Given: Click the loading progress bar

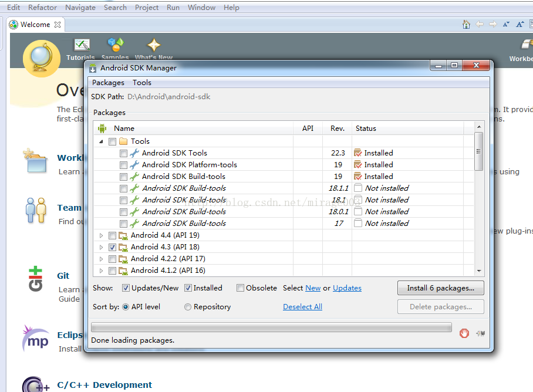Looking at the screenshot, I should [271, 327].
